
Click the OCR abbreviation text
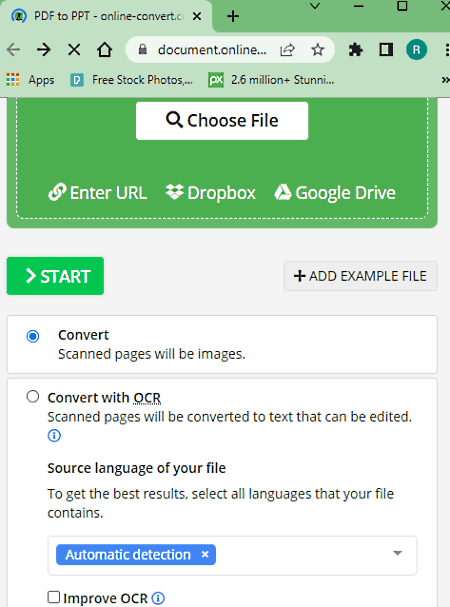point(147,398)
